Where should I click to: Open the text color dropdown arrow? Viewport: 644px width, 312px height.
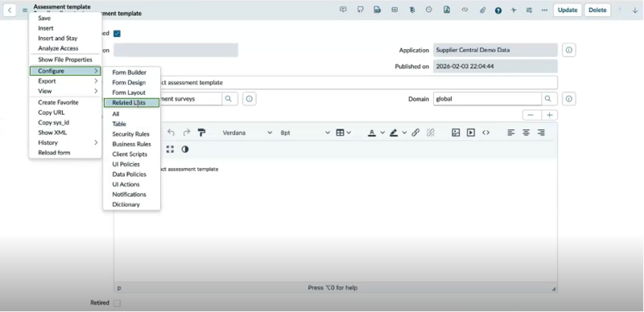tap(382, 133)
